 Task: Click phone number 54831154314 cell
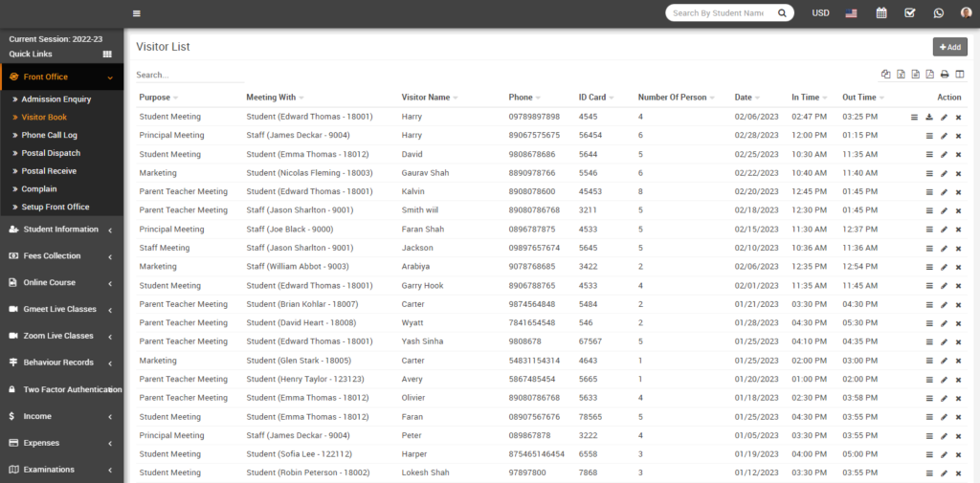click(x=534, y=361)
